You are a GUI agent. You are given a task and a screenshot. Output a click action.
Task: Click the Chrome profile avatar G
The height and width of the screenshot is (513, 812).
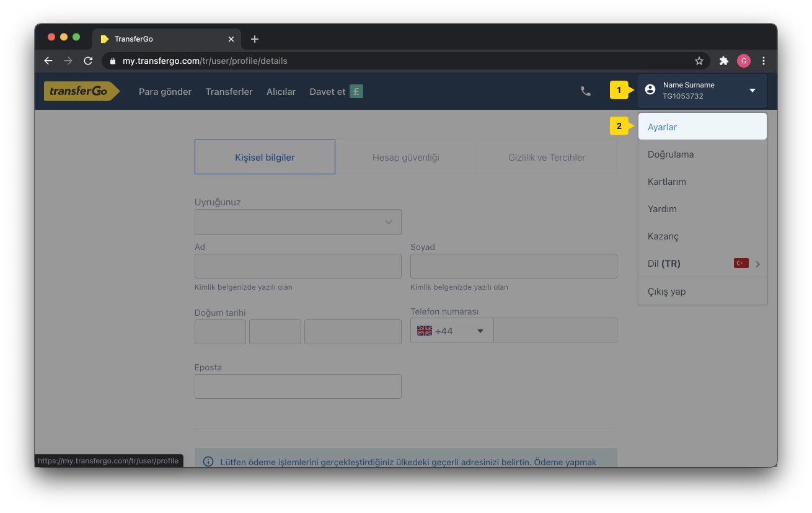click(x=744, y=61)
